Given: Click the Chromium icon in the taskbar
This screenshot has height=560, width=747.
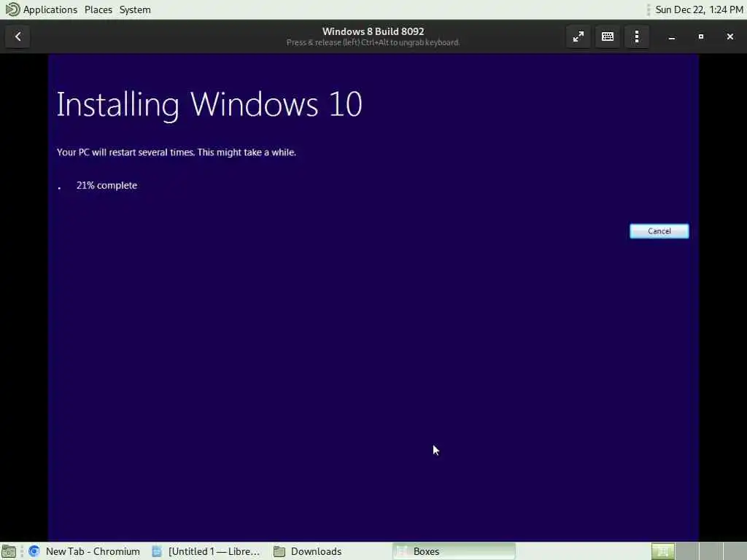Looking at the screenshot, I should coord(34,551).
